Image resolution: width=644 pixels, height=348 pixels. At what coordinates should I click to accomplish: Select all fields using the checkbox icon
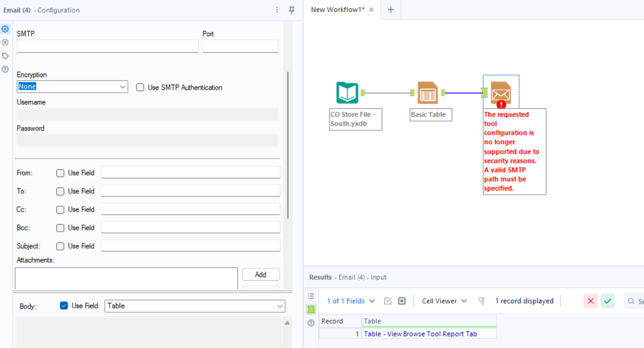[388, 301]
